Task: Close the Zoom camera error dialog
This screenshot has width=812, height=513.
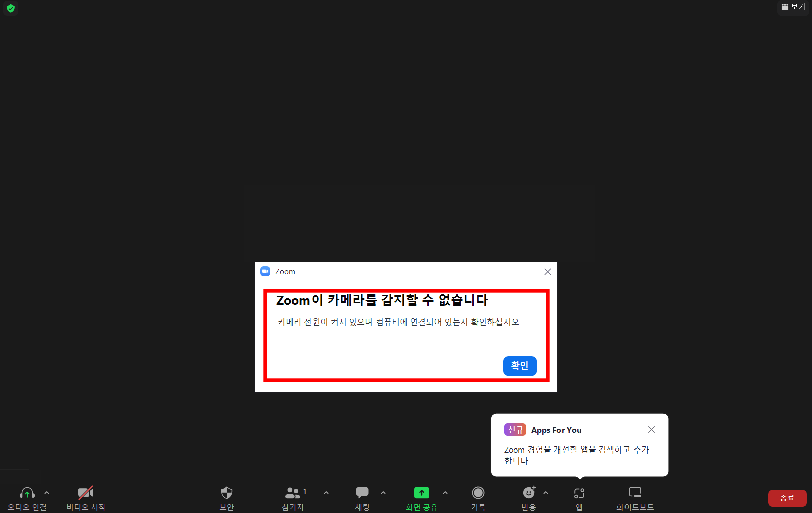Action: click(x=548, y=272)
